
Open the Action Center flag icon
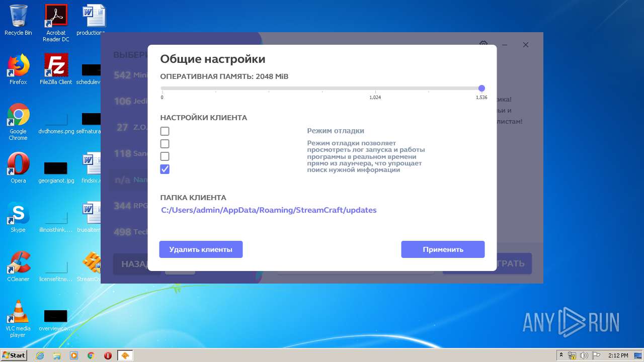[x=596, y=355]
